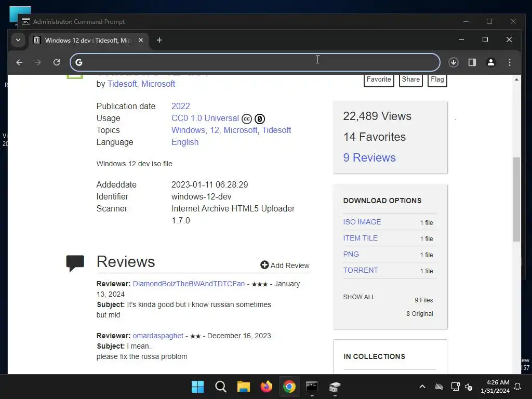Jump to 9 Reviews link
Image resolution: width=532 pixels, height=399 pixels.
369,158
